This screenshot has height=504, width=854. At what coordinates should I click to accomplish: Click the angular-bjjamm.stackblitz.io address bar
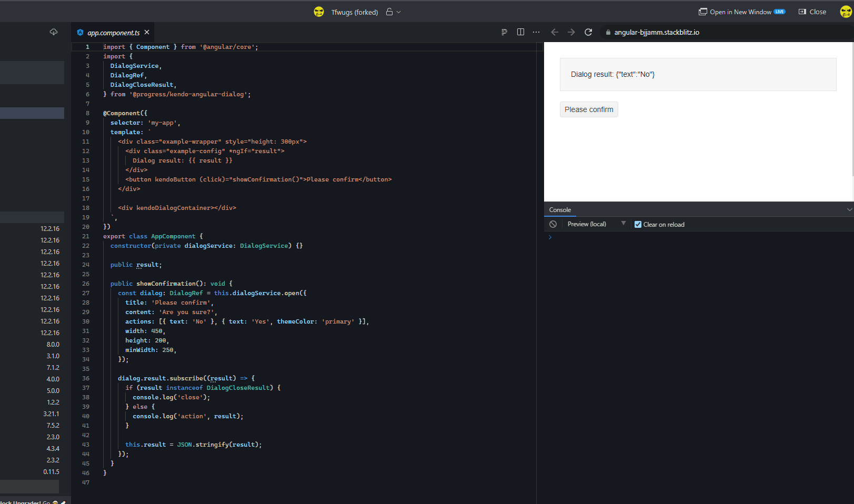pyautogui.click(x=656, y=32)
